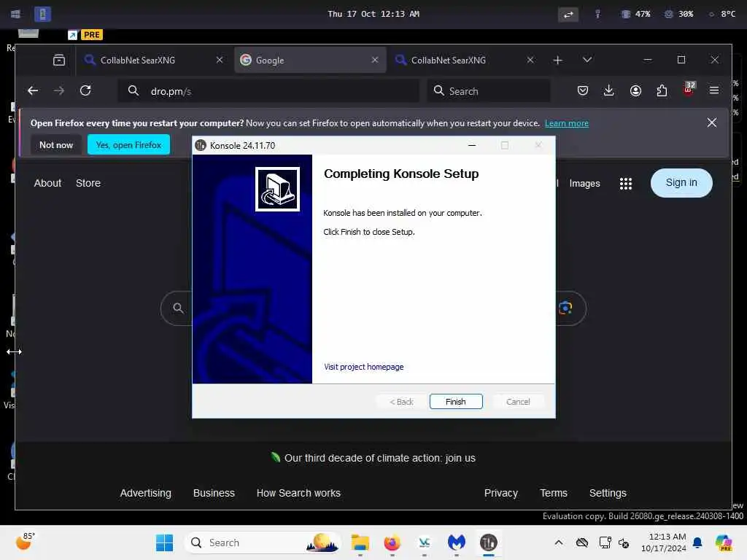Open File Explorer from the taskbar
The image size is (747, 560).
360,542
